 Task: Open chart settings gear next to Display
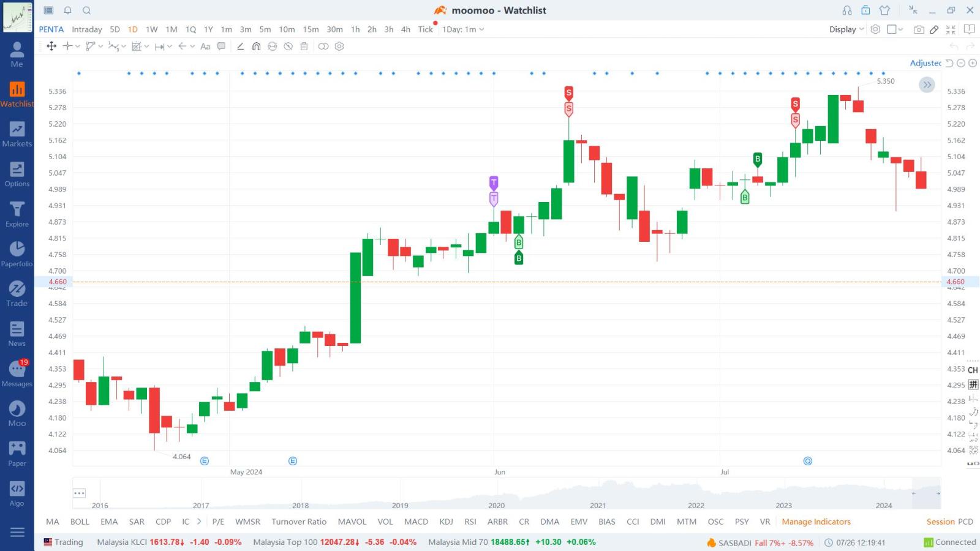coord(876,29)
